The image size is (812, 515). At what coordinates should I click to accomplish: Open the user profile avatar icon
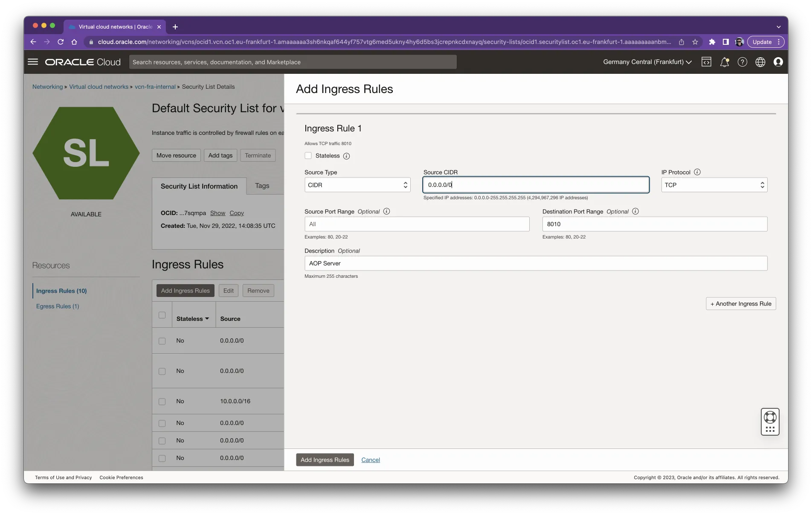[x=778, y=62]
